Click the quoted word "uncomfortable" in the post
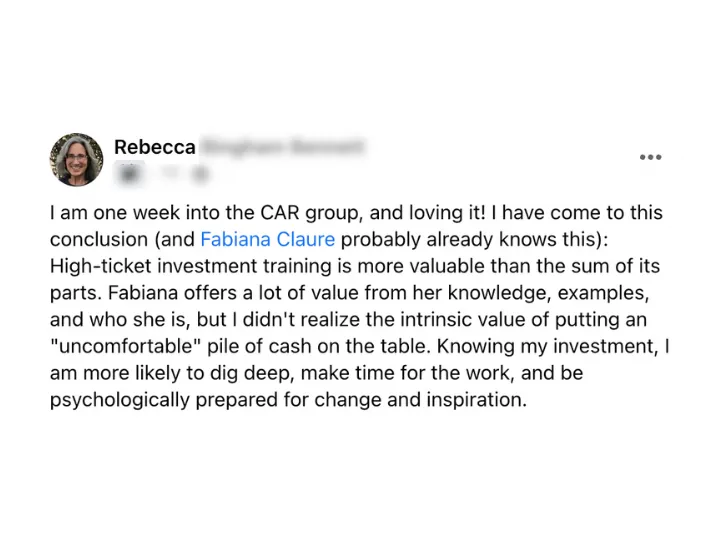The width and height of the screenshot is (720, 540). pos(126,347)
